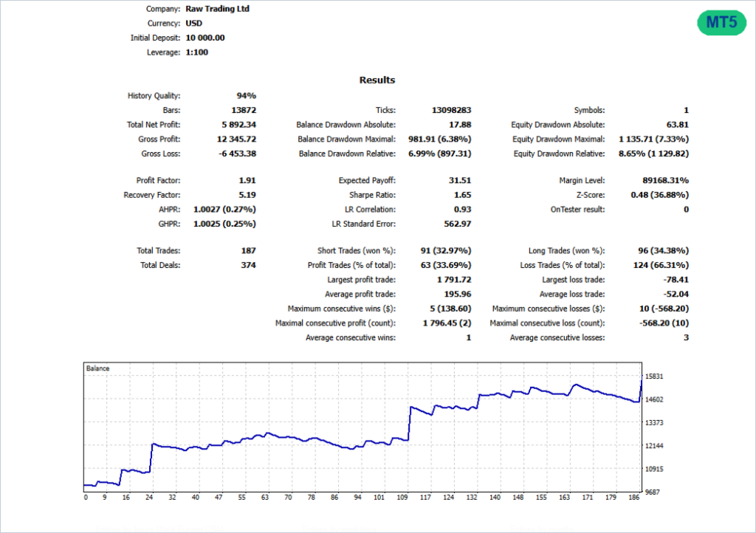756x533 pixels.
Task: Click the Total Net Profit value '5 892.34'
Action: pos(239,124)
